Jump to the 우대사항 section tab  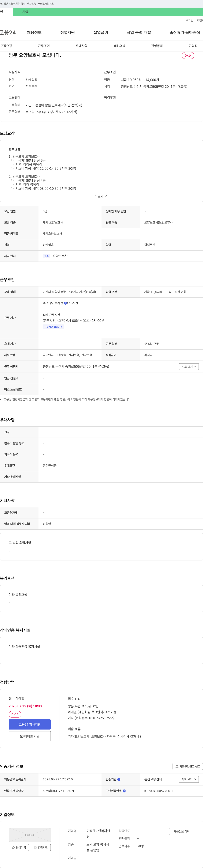pos(81,46)
